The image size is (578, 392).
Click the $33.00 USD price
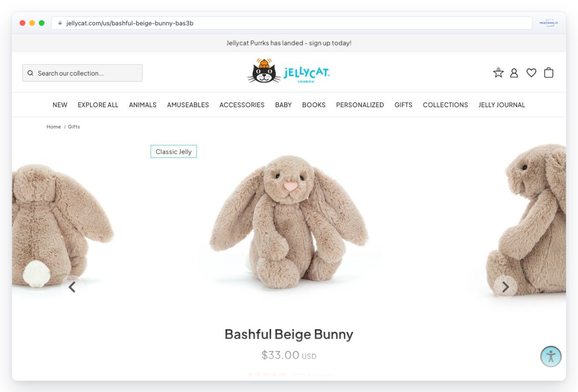289,355
